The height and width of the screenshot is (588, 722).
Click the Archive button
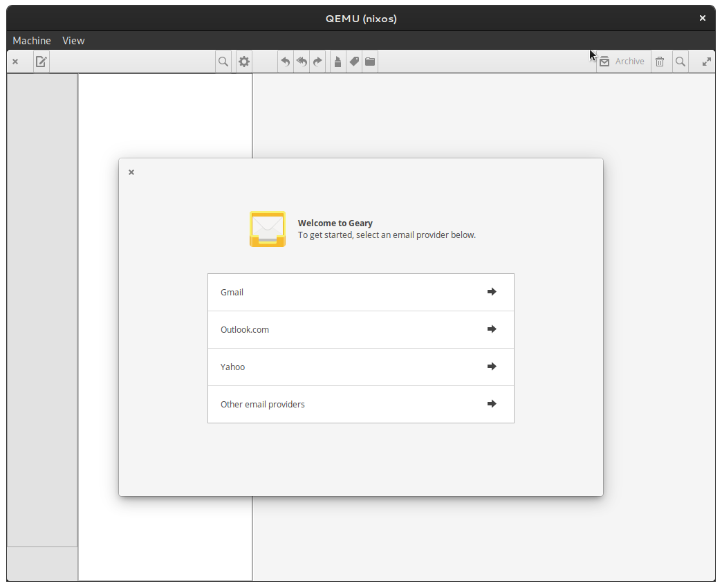tap(624, 62)
